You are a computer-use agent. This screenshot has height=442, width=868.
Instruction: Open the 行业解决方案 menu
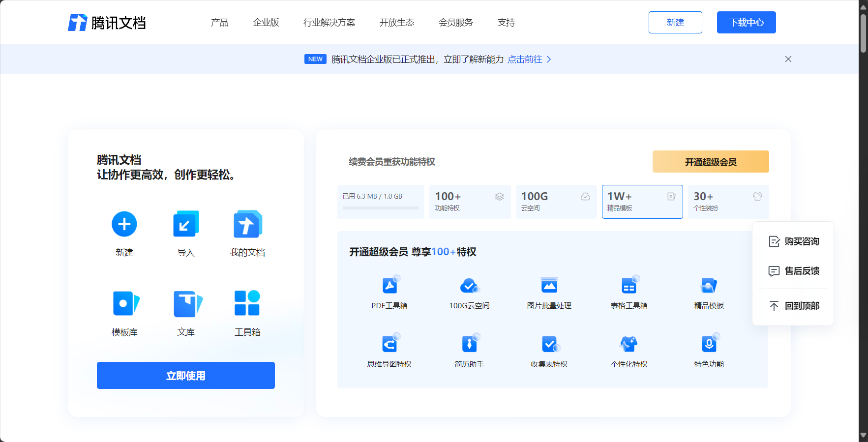click(329, 23)
